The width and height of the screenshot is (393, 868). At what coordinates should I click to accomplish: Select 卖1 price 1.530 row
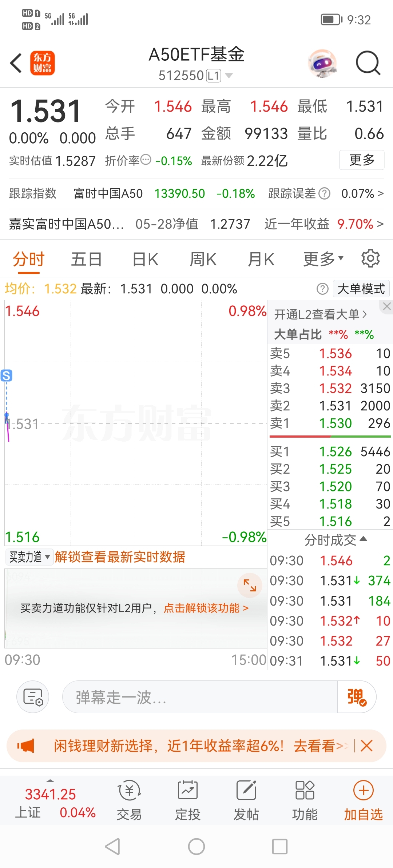pos(330,423)
